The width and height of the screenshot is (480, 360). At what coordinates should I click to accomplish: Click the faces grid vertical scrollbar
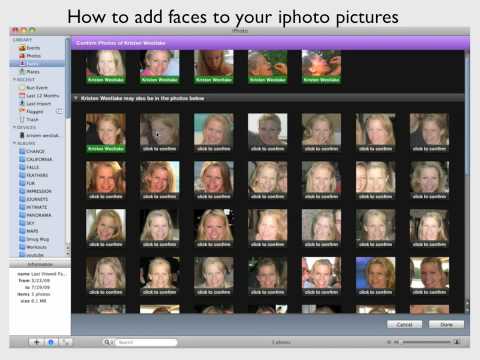point(467,113)
